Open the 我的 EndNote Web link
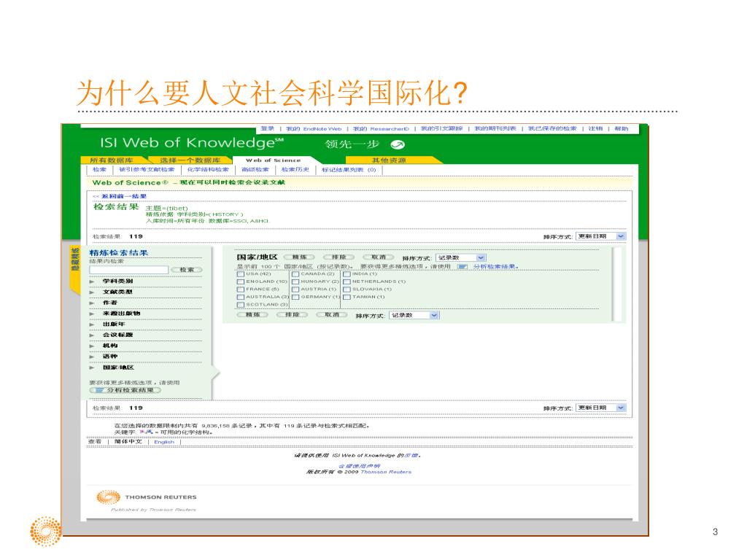Screen dimensions: 747x560 click(x=314, y=128)
